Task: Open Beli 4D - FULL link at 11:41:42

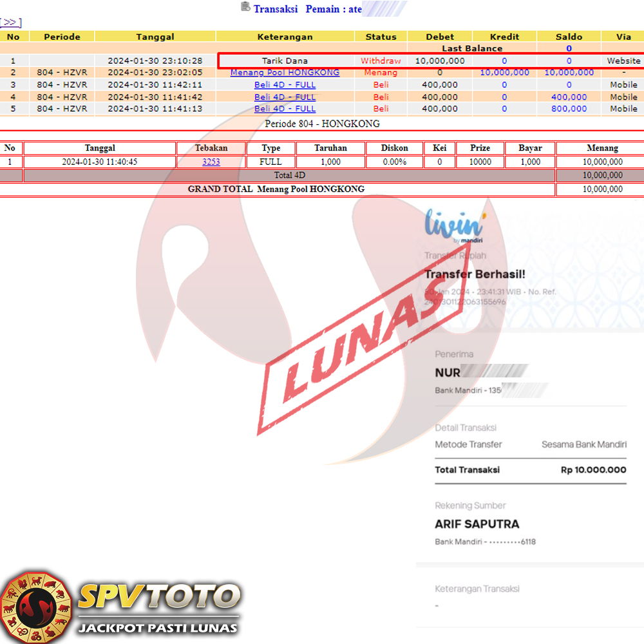Action: [x=285, y=97]
